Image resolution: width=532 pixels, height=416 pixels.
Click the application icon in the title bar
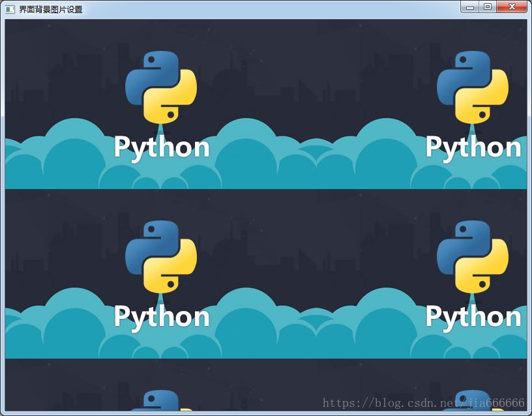(8, 7)
